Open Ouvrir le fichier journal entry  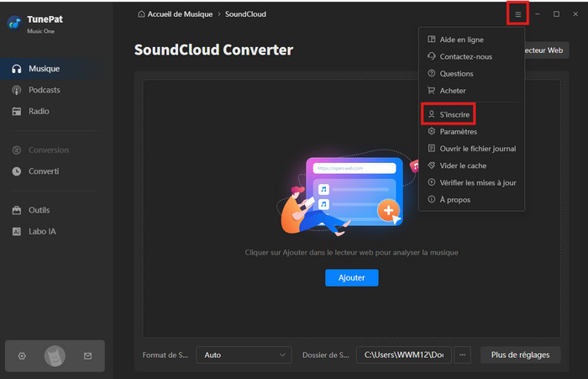click(471, 149)
